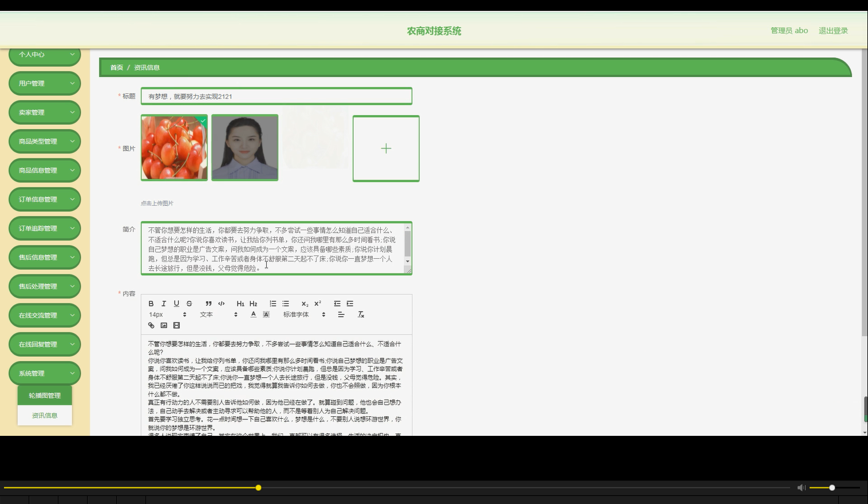
Task: Click the plus box to add an image
Action: coord(386,148)
